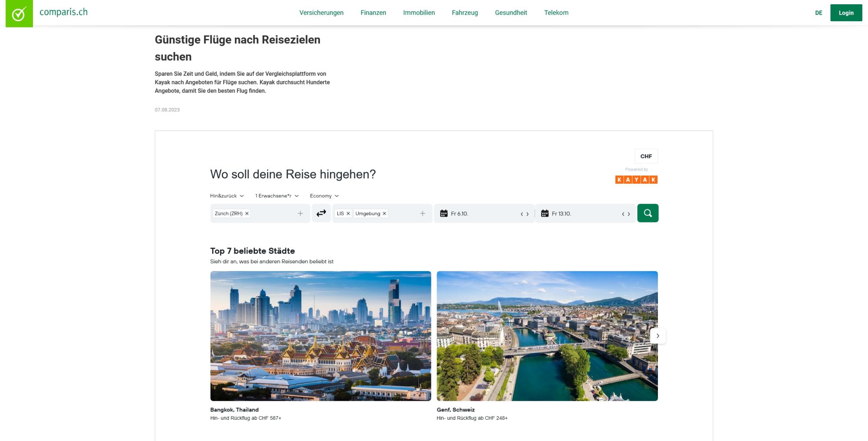The width and height of the screenshot is (868, 441).
Task: Switch language via the DE selector
Action: 819,13
